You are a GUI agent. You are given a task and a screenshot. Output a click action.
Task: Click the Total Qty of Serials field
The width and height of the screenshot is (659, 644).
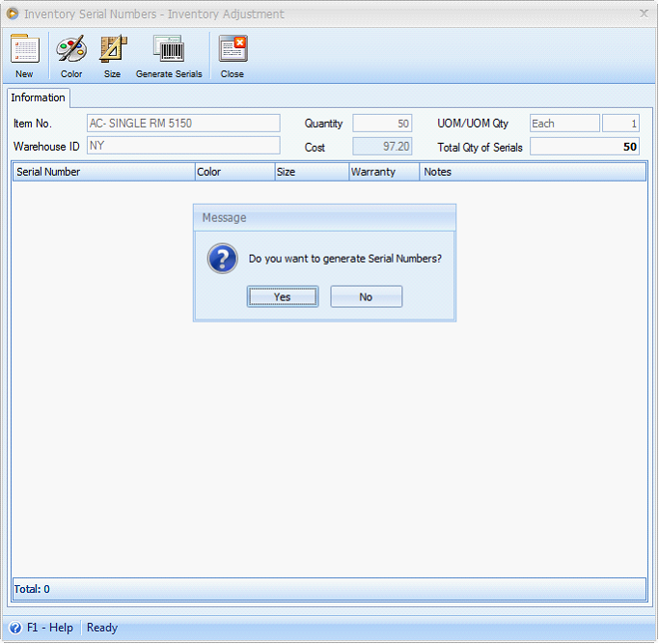[585, 147]
